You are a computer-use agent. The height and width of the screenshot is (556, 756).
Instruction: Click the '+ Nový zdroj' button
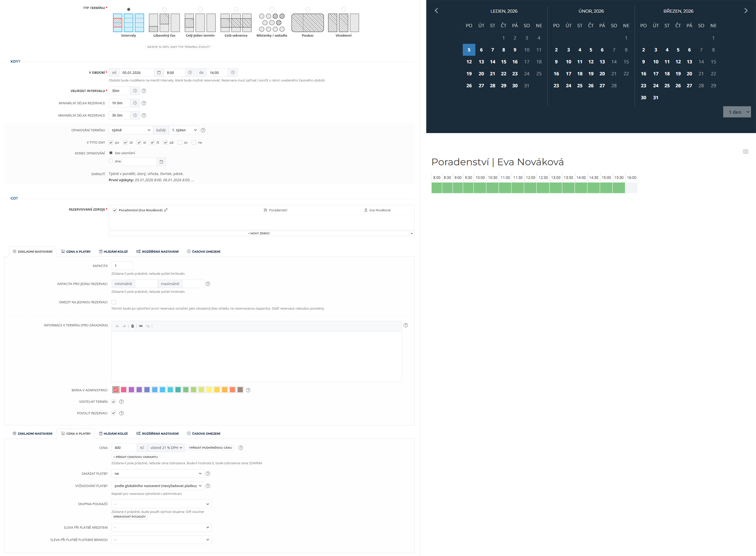tap(259, 233)
